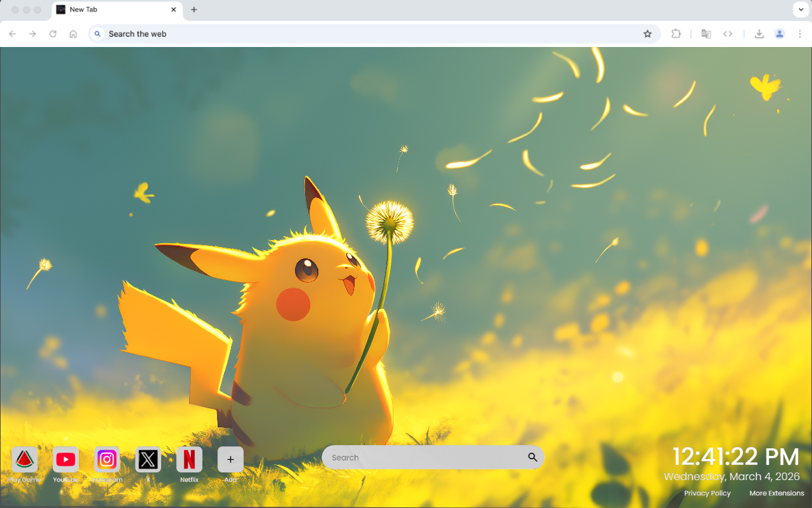Bookmark this page with the star icon
The width and height of the screenshot is (812, 508).
coord(647,34)
